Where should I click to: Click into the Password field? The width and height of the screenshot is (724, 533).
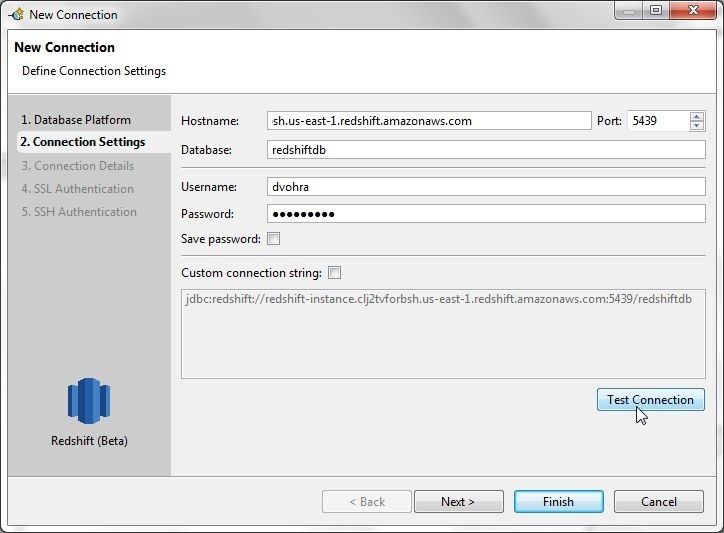pyautogui.click(x=486, y=214)
